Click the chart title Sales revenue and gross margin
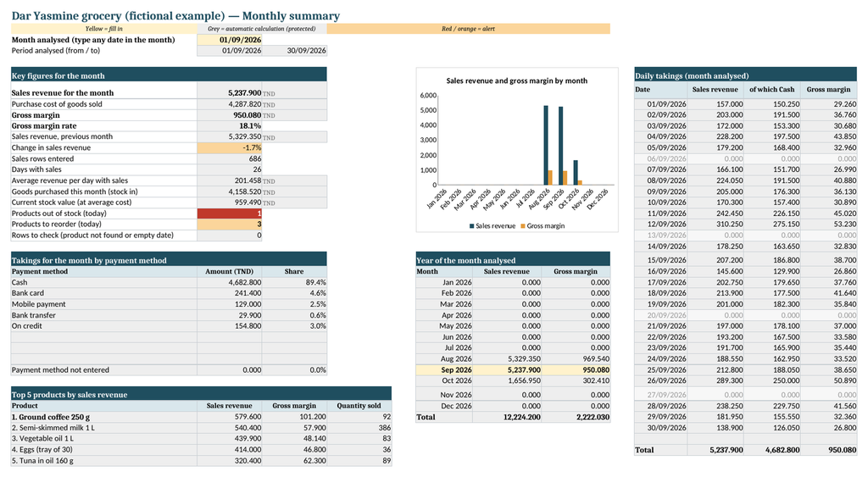 [x=516, y=80]
